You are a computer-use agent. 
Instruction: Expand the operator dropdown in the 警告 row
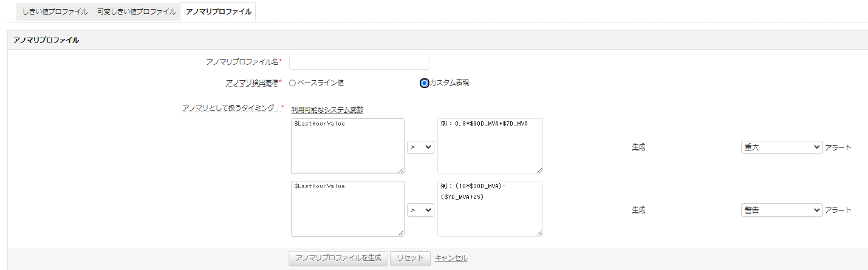tap(420, 209)
